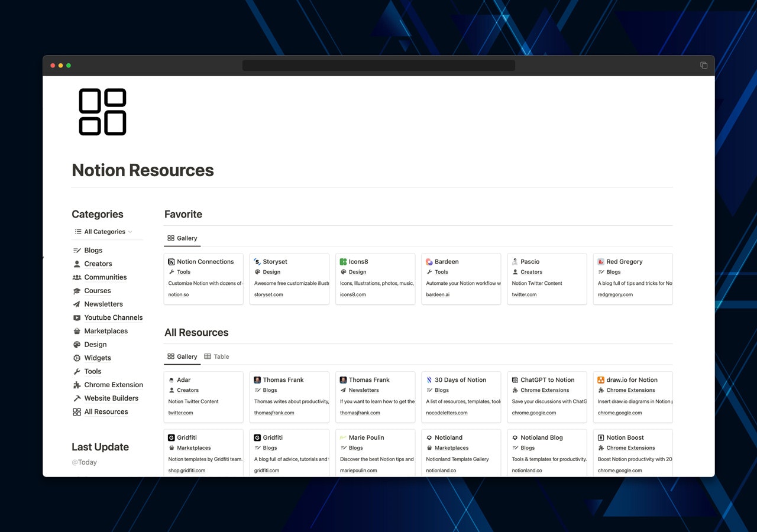Click the Courses graduation cap icon
This screenshot has width=757, height=532.
pos(77,291)
